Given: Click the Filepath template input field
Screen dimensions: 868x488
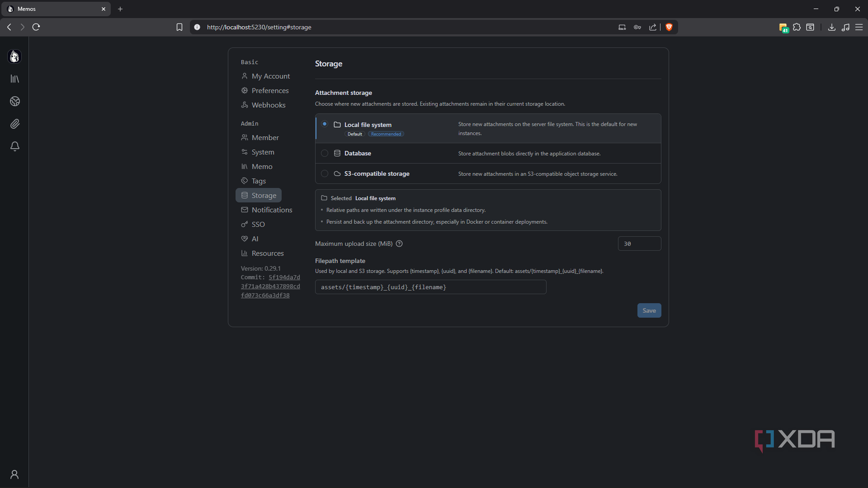Looking at the screenshot, I should point(430,287).
